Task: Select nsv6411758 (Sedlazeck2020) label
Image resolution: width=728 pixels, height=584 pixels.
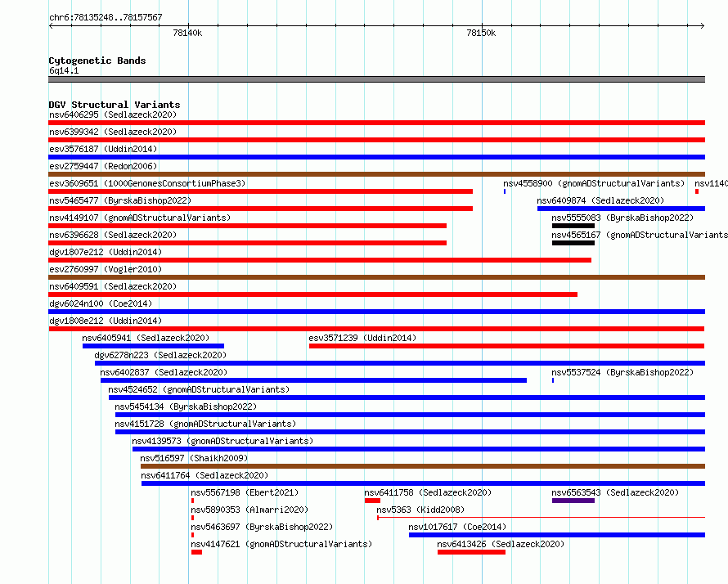Action: tap(428, 492)
